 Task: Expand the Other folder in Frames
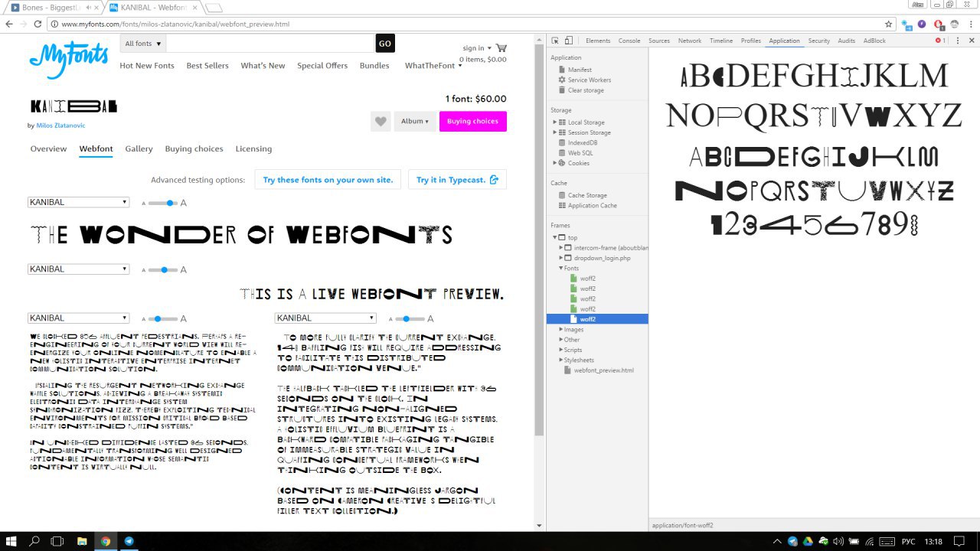point(560,340)
